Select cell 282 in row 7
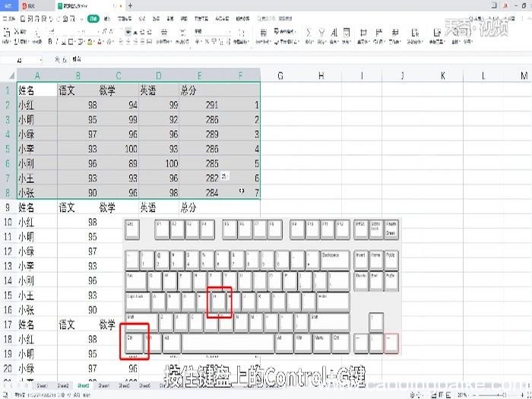The image size is (532, 399). pos(199,178)
